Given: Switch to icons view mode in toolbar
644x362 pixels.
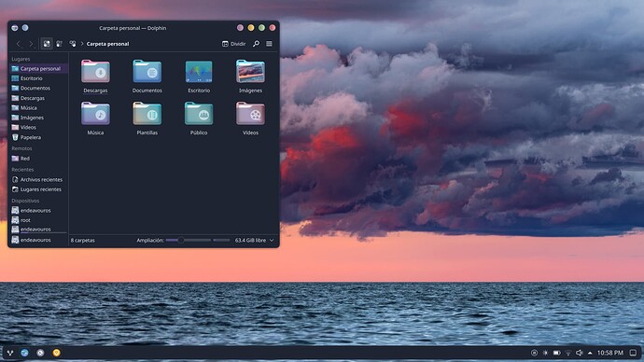Looking at the screenshot, I should 47,44.
